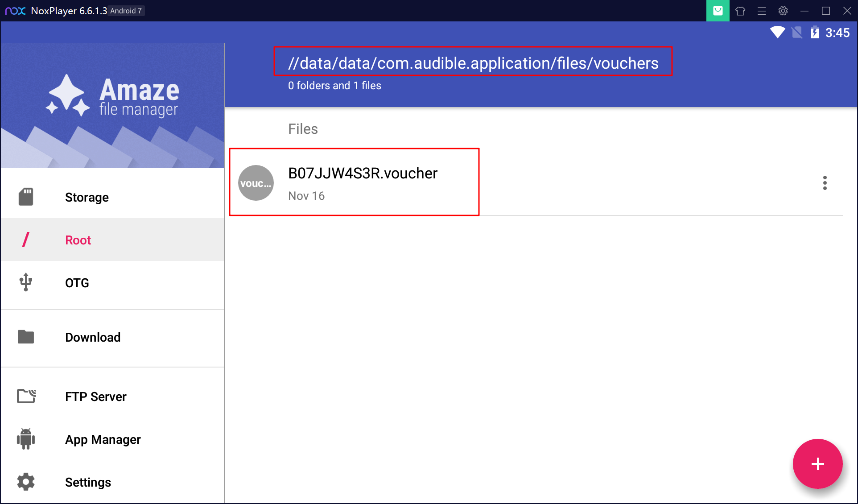Open the OTG drawer entry
The image size is (858, 504).
pyautogui.click(x=112, y=283)
